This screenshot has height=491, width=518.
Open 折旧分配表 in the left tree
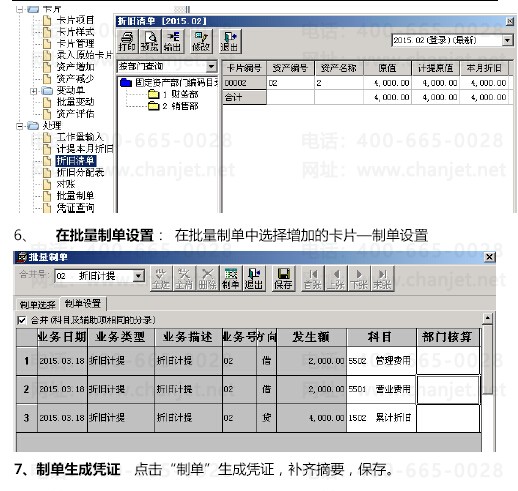click(x=80, y=172)
